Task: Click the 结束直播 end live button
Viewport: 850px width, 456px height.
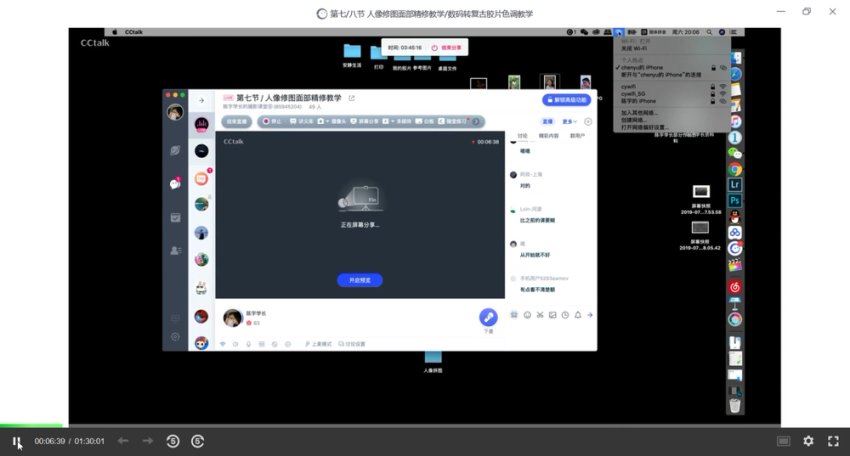Action: point(236,121)
